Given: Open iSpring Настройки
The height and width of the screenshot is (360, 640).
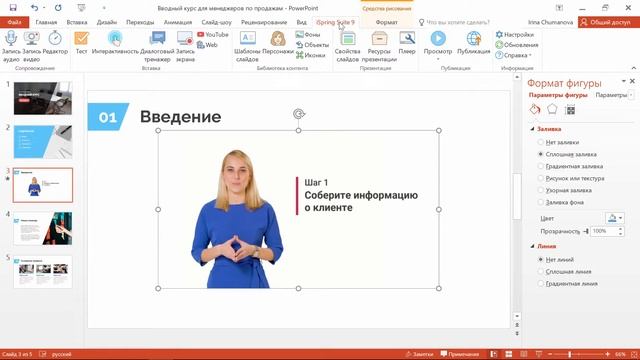Looking at the screenshot, I should pyautogui.click(x=515, y=35).
